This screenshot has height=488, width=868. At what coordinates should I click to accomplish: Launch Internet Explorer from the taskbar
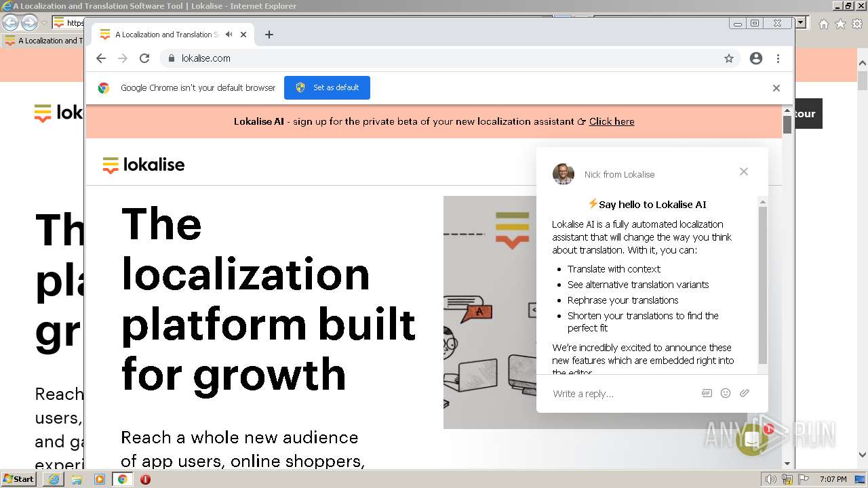pos(54,479)
